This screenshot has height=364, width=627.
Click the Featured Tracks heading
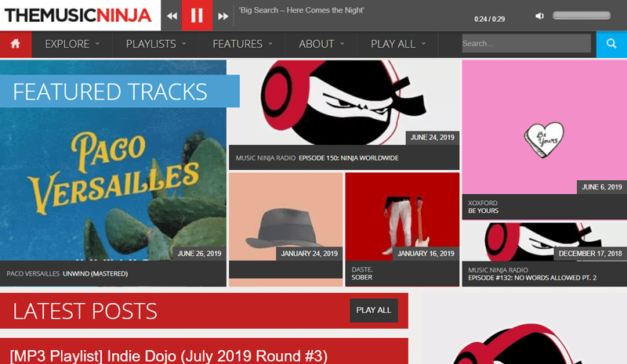click(110, 92)
